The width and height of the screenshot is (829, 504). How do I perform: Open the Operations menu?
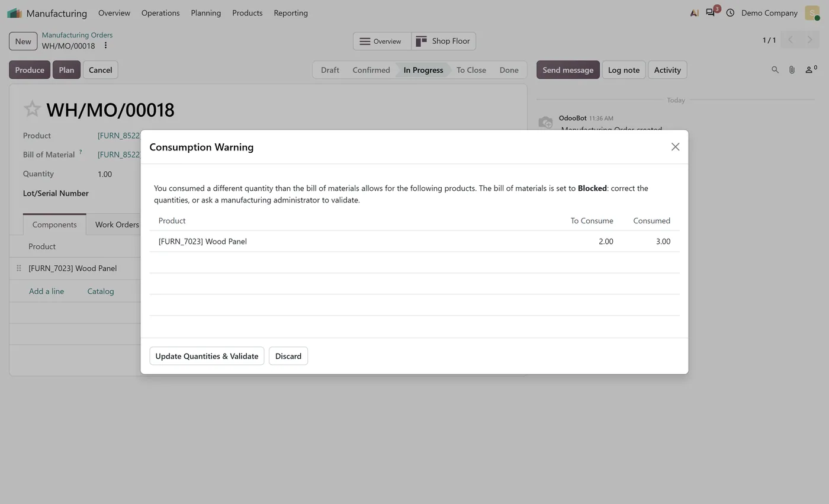(160, 13)
